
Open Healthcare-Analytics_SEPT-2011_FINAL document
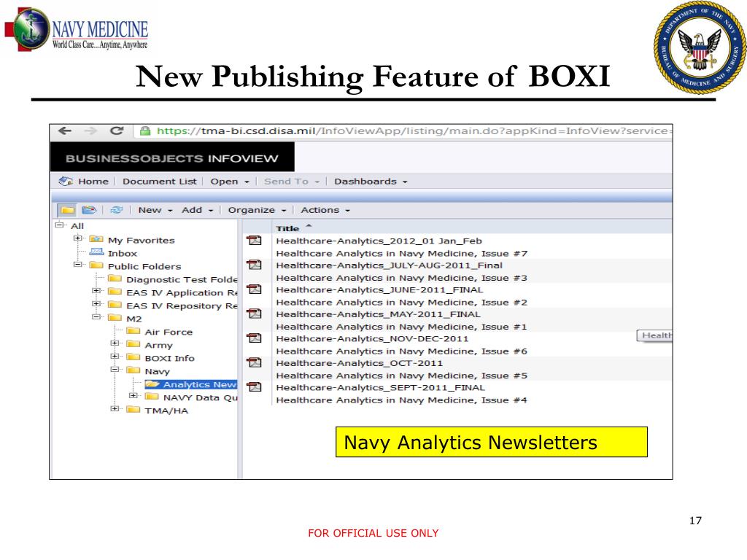[x=380, y=388]
